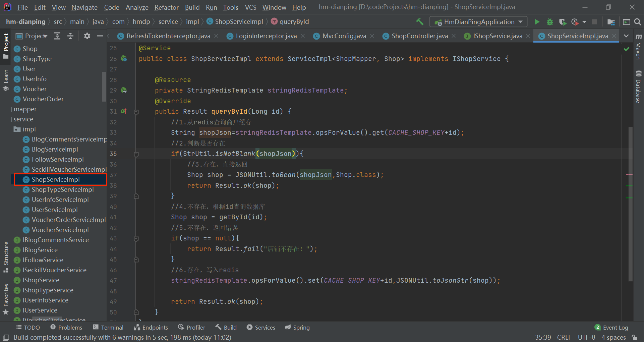Click the UTF-8 encoding setting
This screenshot has height=342, width=644.
coord(586,337)
